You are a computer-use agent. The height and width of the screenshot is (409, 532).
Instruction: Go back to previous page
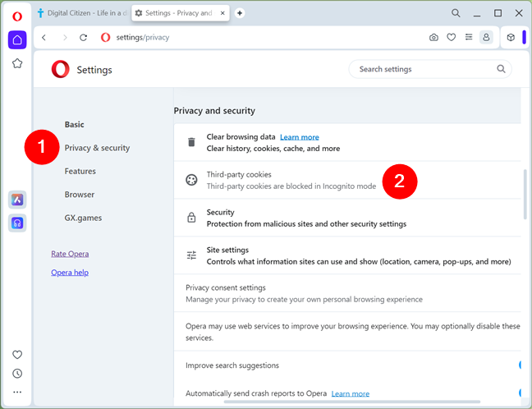pyautogui.click(x=44, y=37)
